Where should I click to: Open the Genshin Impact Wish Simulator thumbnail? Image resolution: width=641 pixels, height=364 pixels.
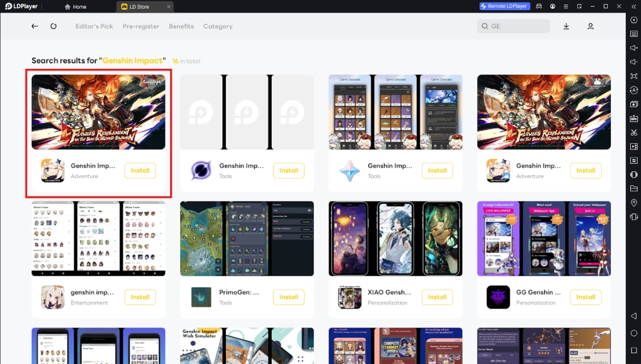pos(247,346)
